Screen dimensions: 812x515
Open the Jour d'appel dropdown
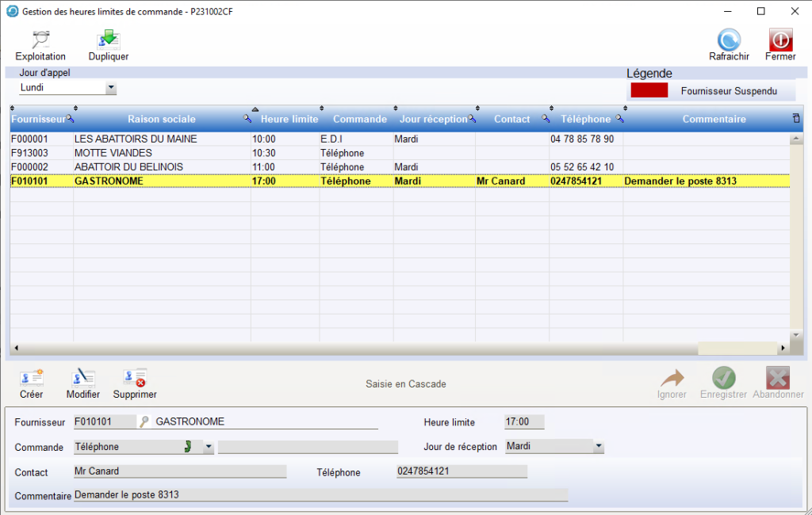110,88
